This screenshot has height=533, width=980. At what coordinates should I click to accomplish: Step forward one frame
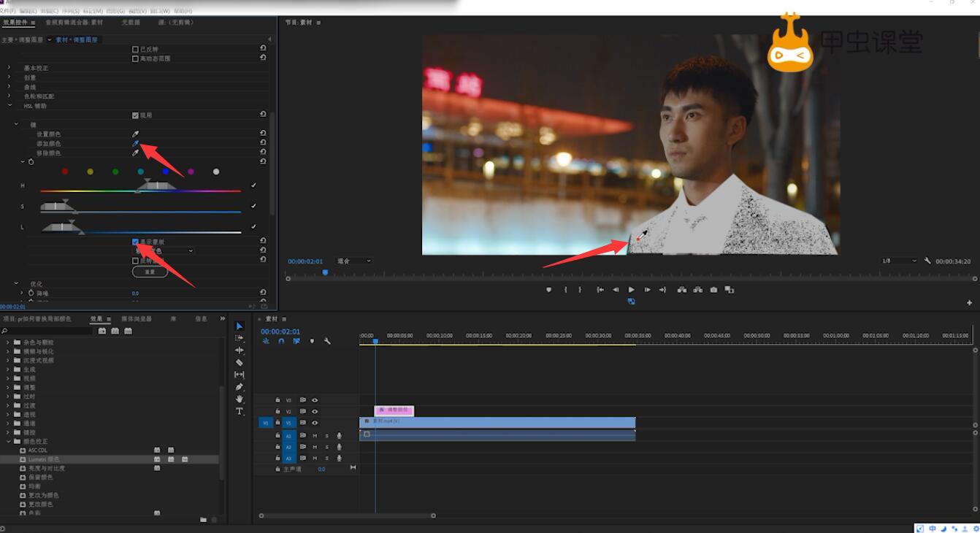coord(647,290)
